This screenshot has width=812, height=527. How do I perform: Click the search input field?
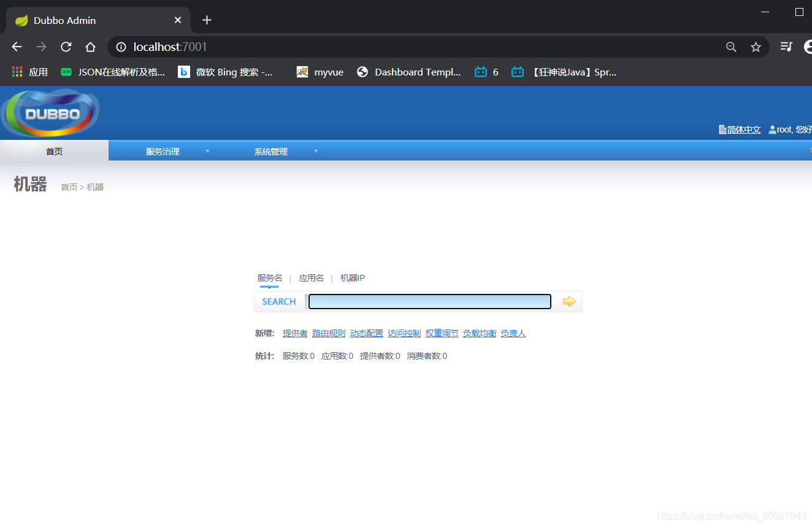point(429,301)
